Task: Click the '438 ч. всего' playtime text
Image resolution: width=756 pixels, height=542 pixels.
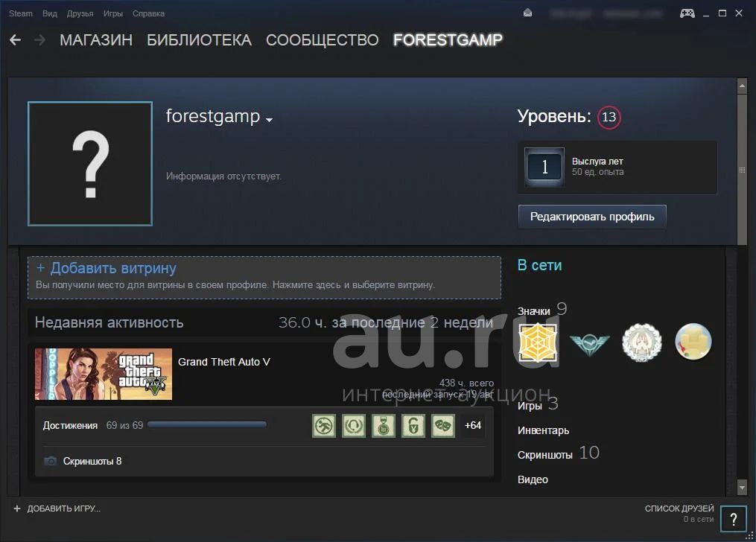Action: 466,383
